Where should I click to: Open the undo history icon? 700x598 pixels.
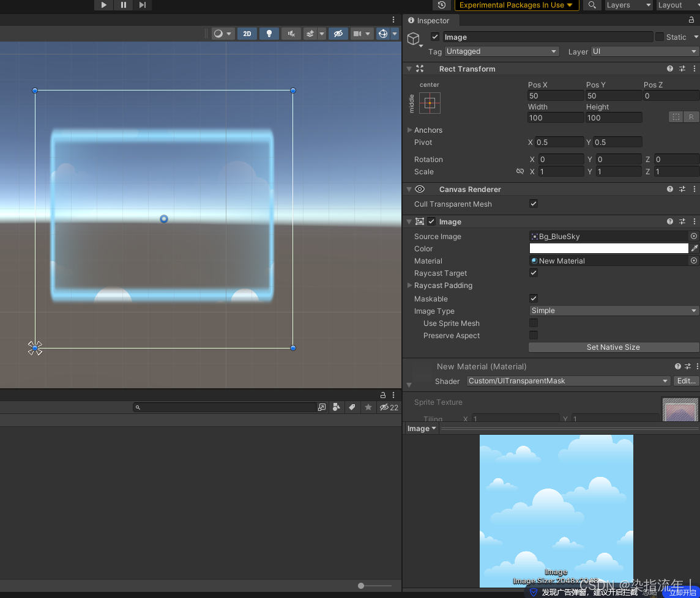coord(442,5)
